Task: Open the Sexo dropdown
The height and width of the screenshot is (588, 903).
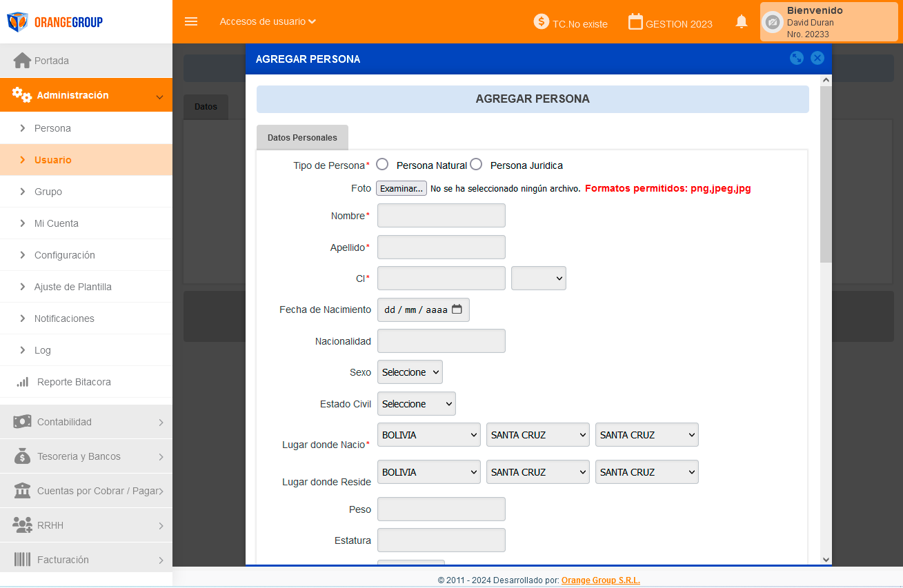Action: (x=410, y=372)
